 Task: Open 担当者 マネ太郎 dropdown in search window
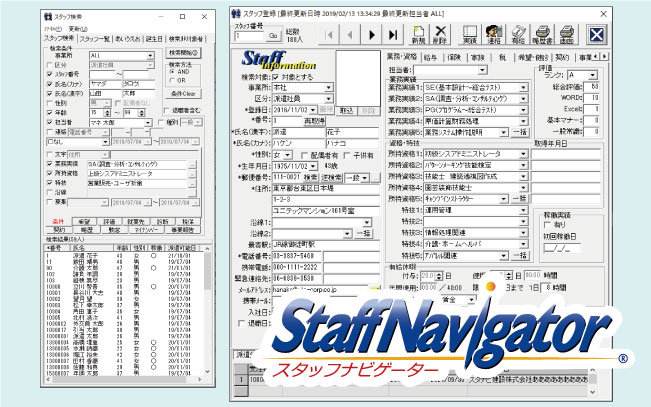tap(148, 123)
